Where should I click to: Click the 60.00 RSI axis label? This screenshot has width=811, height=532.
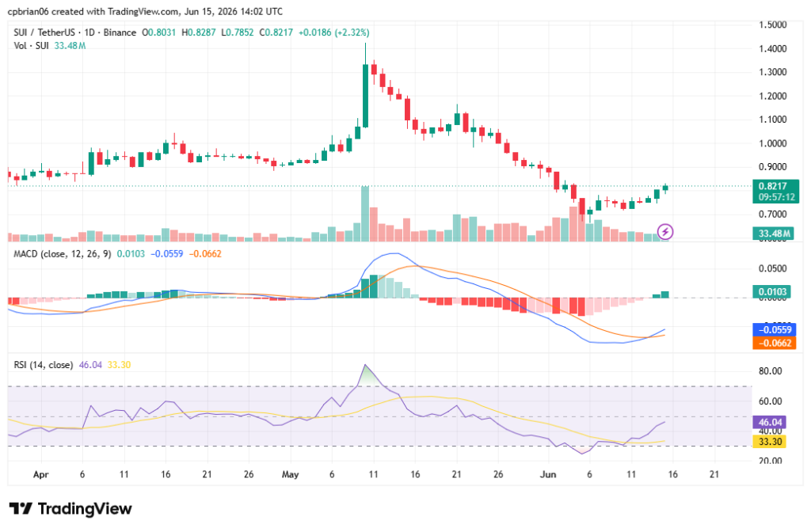click(770, 401)
